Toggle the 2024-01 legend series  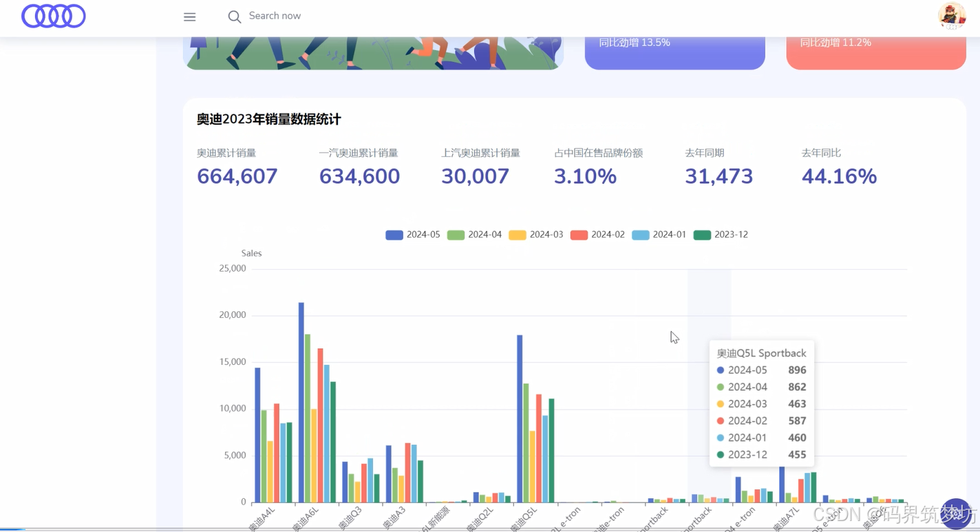point(659,235)
